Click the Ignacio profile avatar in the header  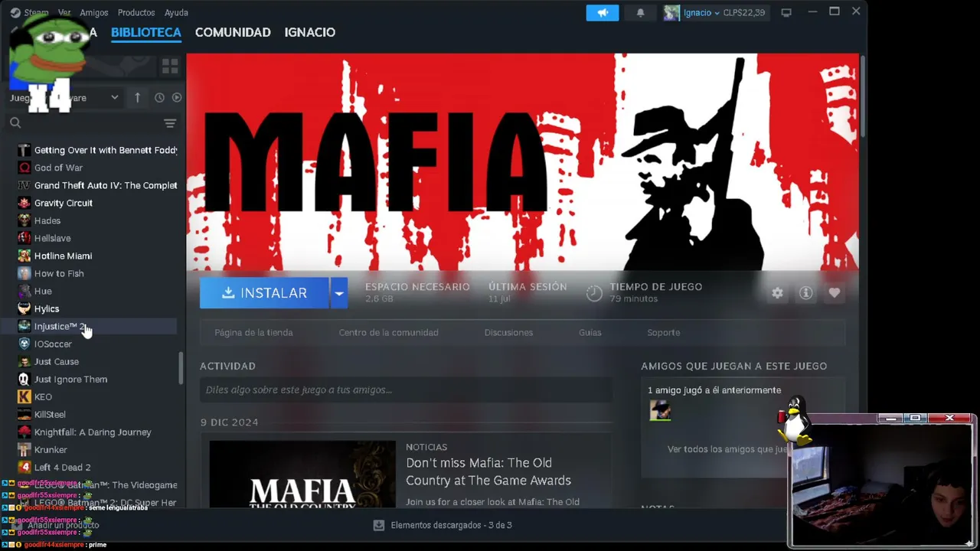[x=671, y=12]
